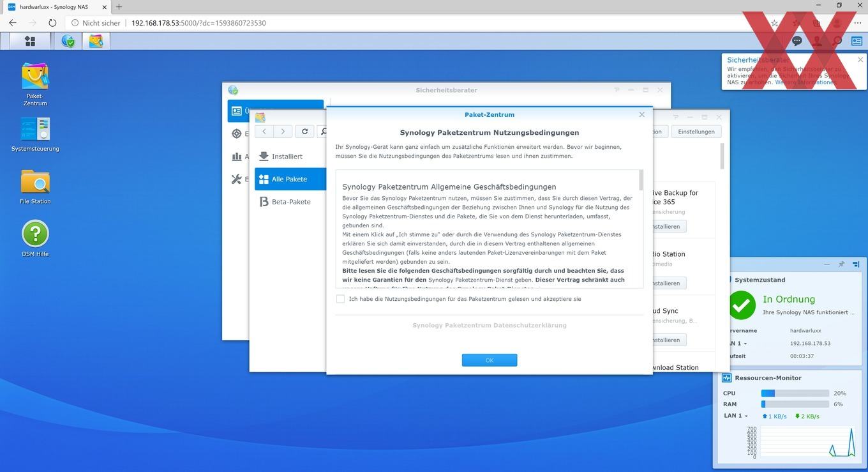Open 'Weitere Informationen' link in notification
The width and height of the screenshot is (868, 472).
pos(805,82)
